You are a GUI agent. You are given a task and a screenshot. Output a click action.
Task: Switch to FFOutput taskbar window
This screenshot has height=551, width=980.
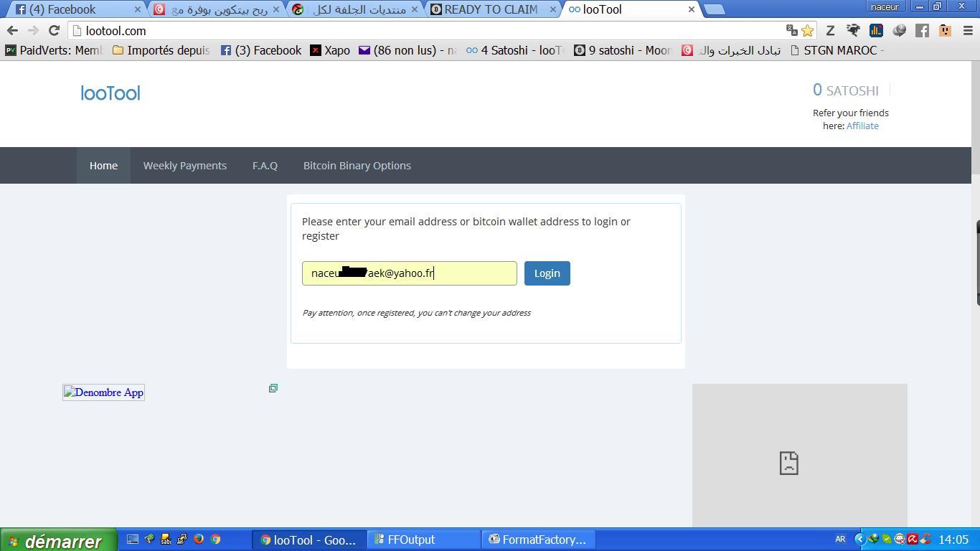423,540
